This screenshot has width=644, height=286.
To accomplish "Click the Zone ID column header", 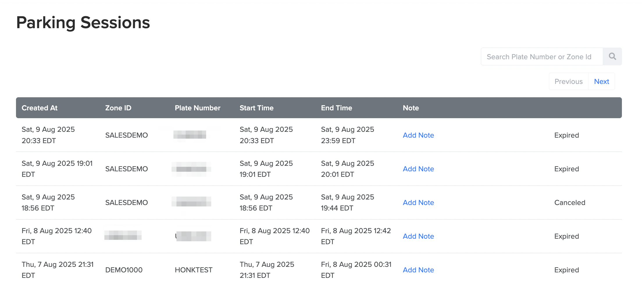I will point(118,108).
